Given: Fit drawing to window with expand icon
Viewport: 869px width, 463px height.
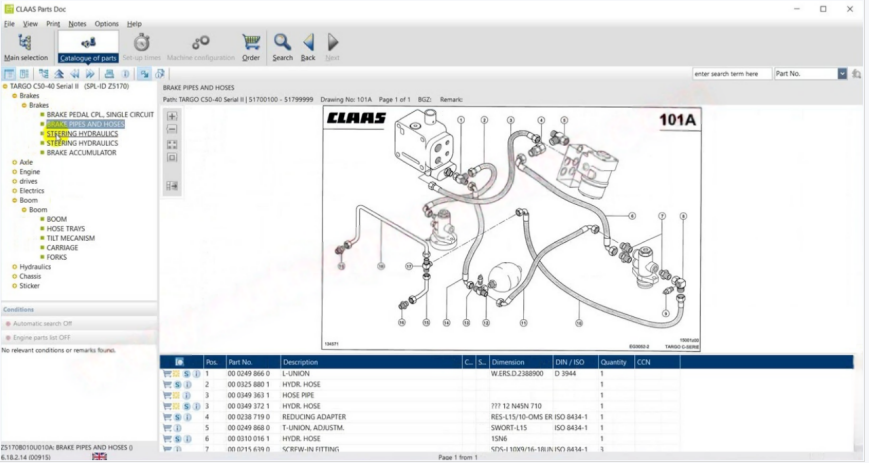Looking at the screenshot, I should [x=172, y=144].
